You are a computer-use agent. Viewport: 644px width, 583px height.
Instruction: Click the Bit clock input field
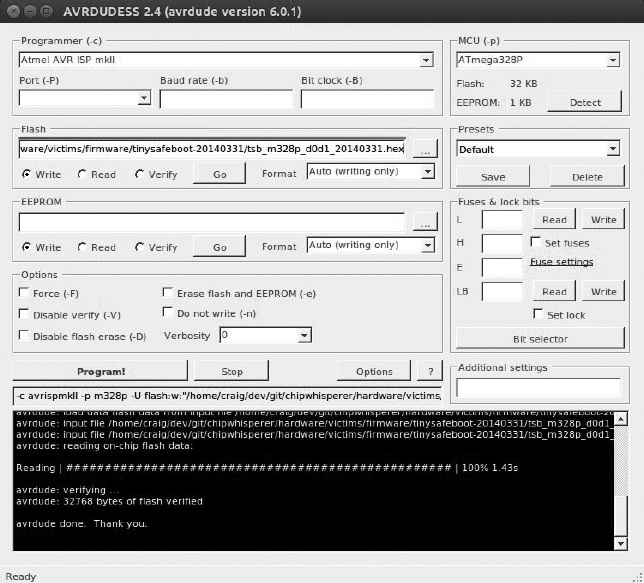click(x=367, y=99)
